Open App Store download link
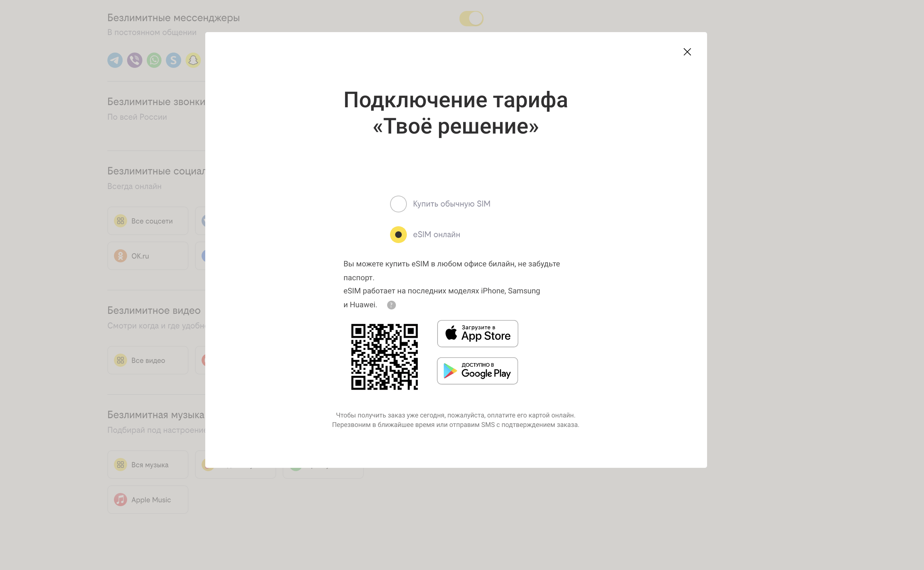Viewport: 924px width, 570px height. (478, 333)
